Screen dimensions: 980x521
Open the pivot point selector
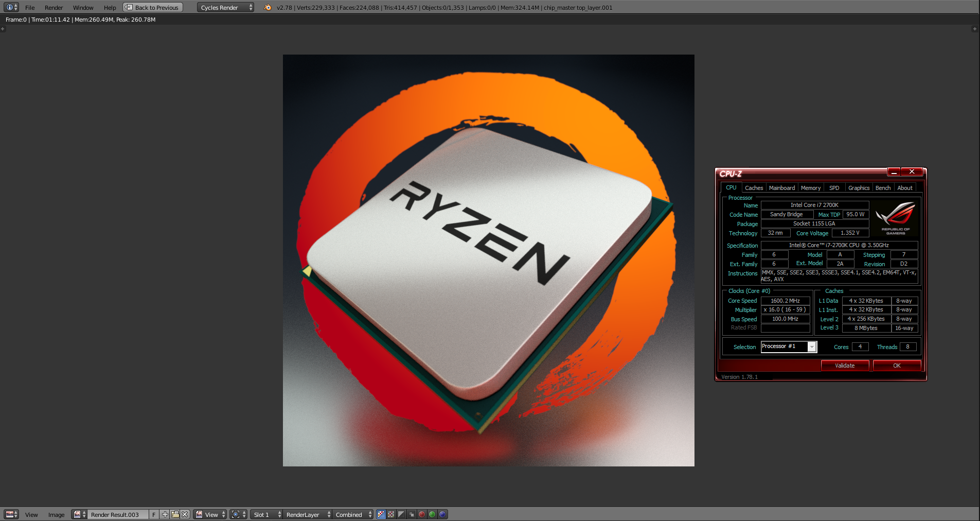(238, 514)
